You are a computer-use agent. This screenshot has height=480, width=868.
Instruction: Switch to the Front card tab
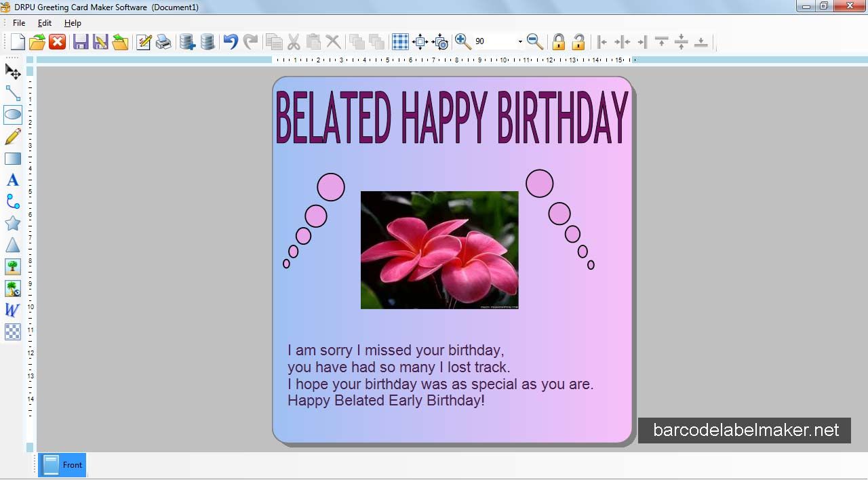click(62, 465)
